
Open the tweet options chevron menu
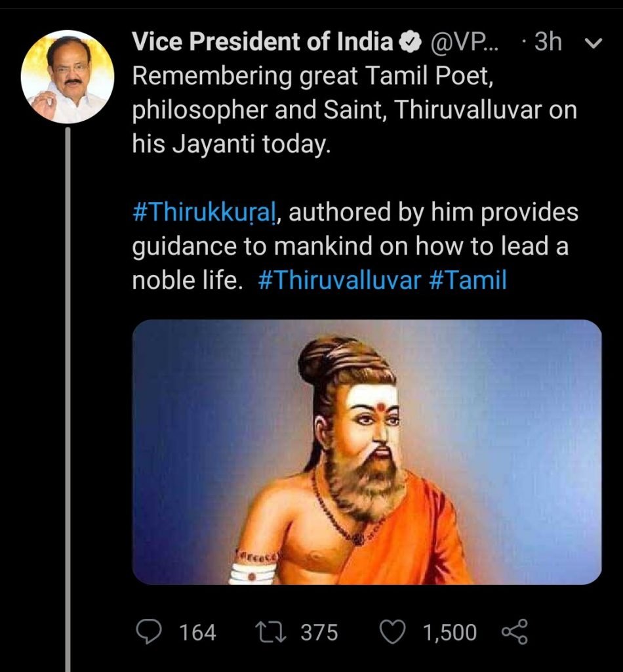click(592, 43)
